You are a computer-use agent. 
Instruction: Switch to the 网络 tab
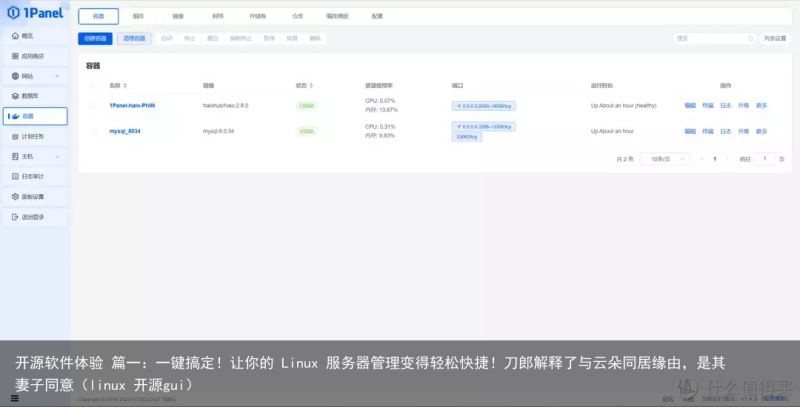[x=218, y=16]
